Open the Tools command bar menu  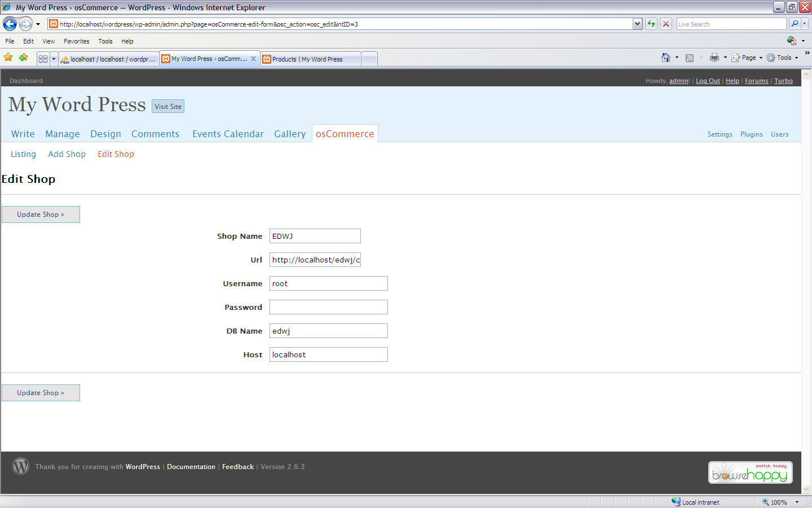coord(782,58)
